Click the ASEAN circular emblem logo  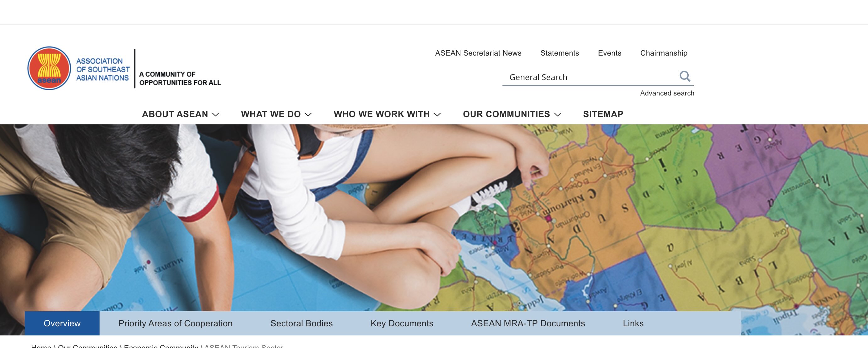point(49,68)
